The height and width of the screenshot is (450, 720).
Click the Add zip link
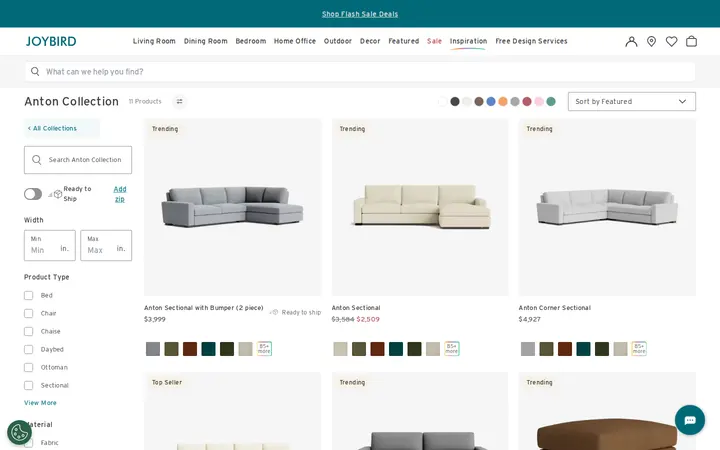[x=120, y=194]
